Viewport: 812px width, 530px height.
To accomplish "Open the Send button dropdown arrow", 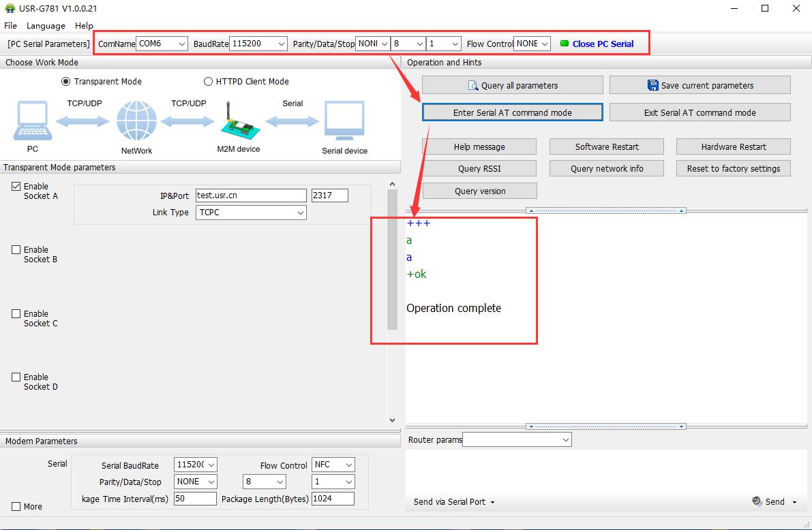I will [x=794, y=502].
